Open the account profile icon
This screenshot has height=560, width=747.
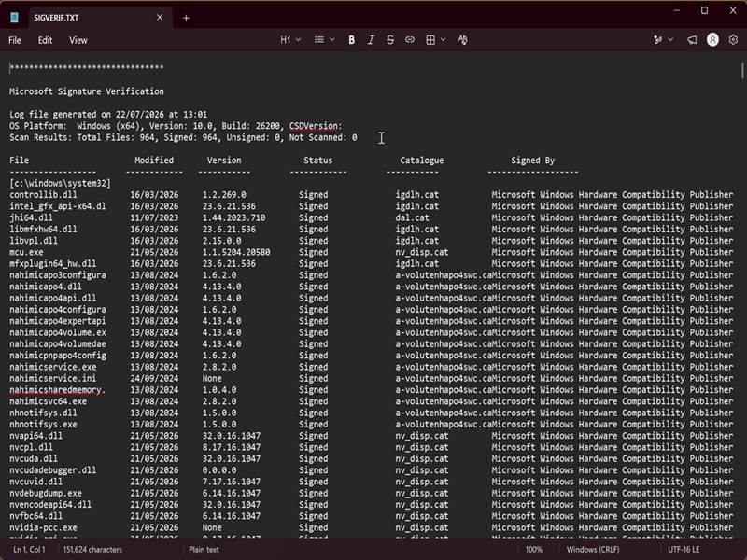[x=712, y=40]
